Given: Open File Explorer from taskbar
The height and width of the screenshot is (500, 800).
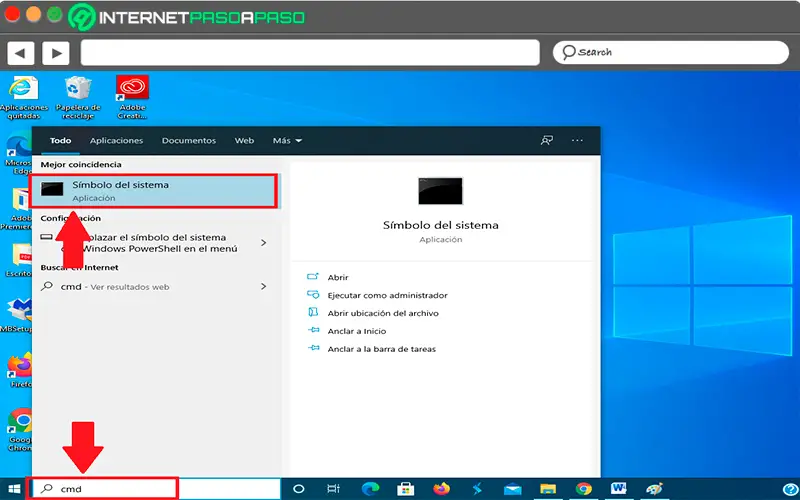Looking at the screenshot, I should click(x=547, y=489).
